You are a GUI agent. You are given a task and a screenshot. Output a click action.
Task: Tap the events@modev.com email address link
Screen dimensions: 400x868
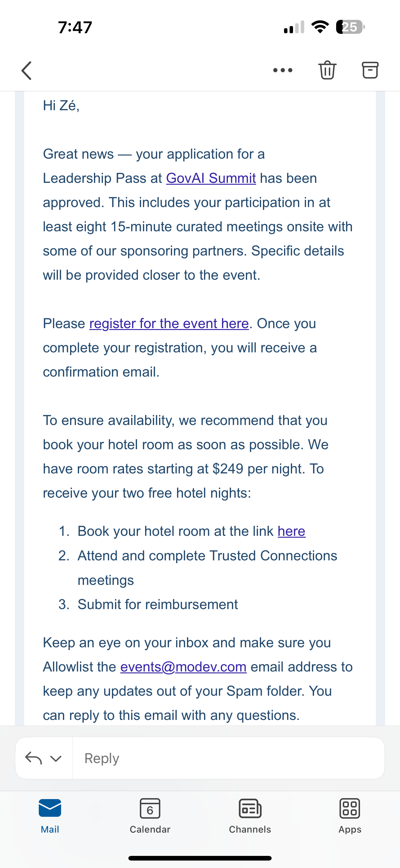[x=184, y=667]
